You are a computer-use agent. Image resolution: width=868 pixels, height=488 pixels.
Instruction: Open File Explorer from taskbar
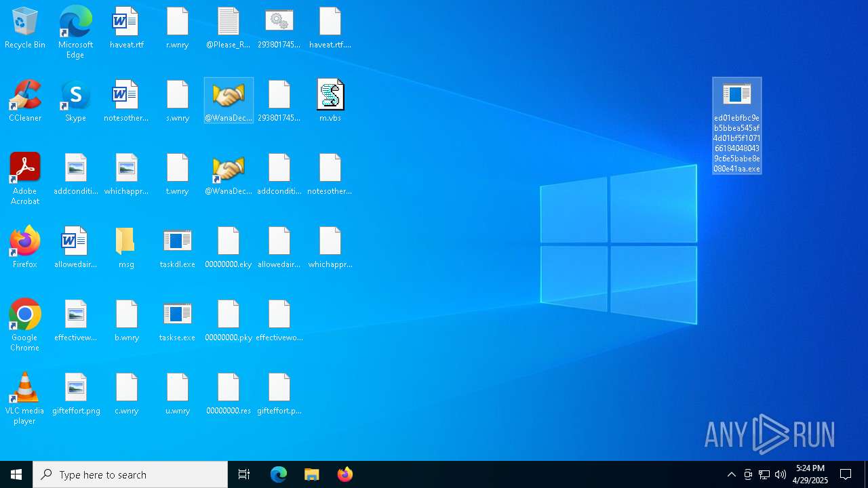[x=312, y=474]
